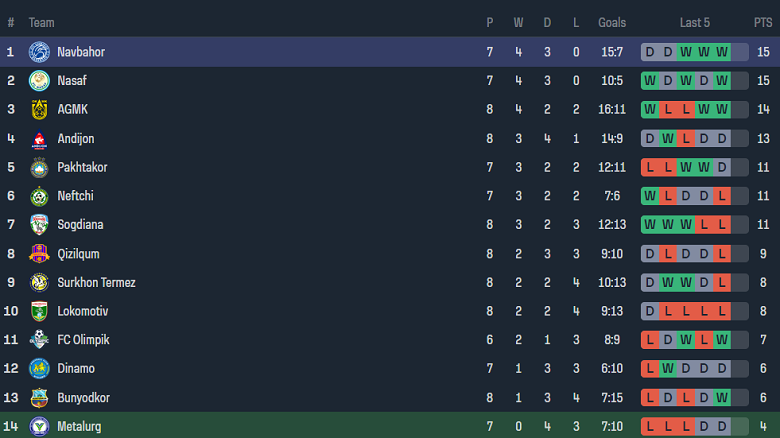Click Navbahor's most recent win result
Screen dimensions: 780x438
[721, 52]
